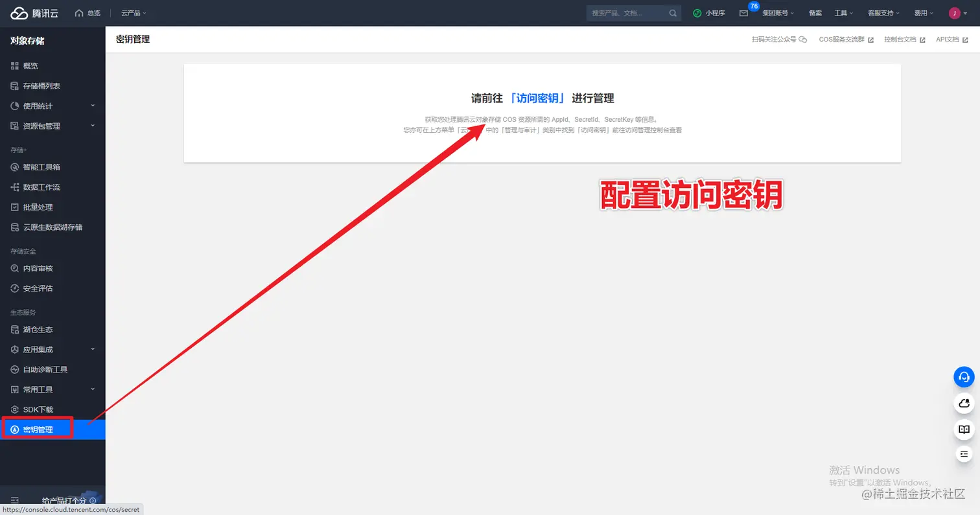
Task: Collapse the sidebar with the hamburger icon
Action: coord(14,501)
